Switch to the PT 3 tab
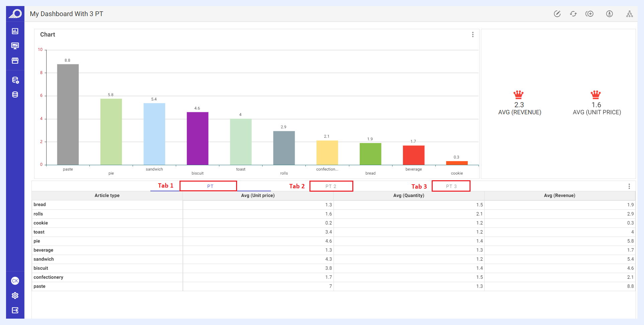644x325 pixels. (x=451, y=186)
